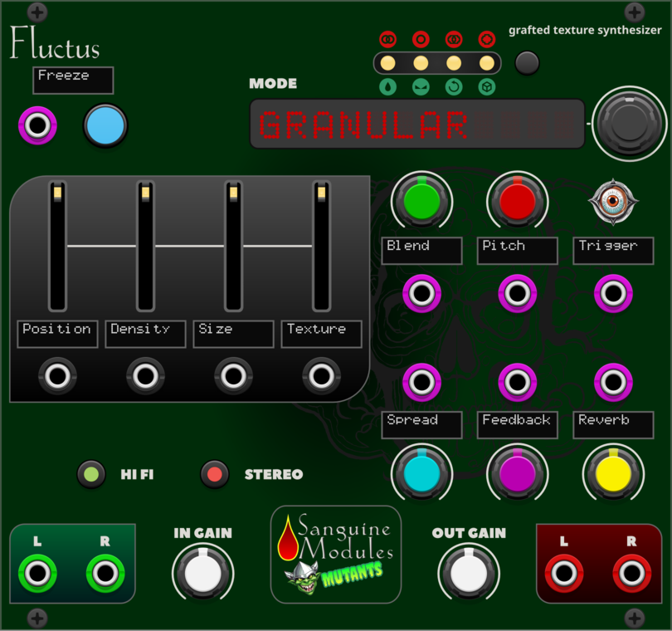Click the green Blend knob
Viewport: 672px width, 631px height.
421,201
